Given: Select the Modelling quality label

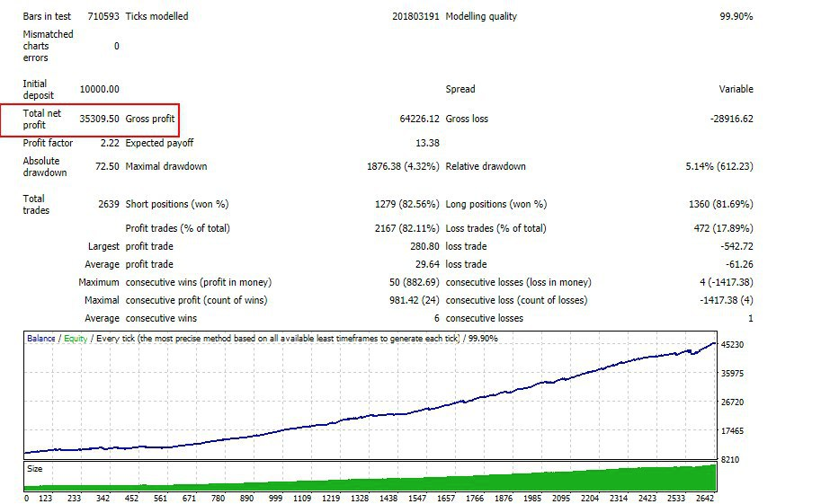Looking at the screenshot, I should [481, 16].
